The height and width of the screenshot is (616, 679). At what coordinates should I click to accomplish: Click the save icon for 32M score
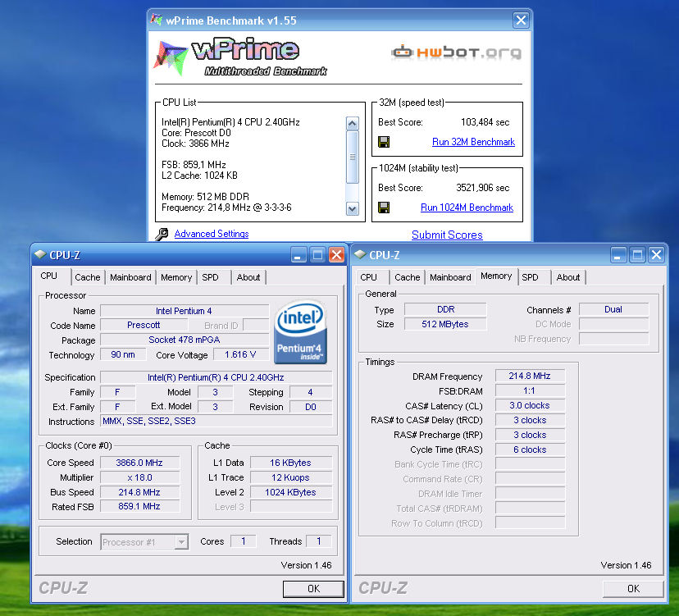(384, 142)
